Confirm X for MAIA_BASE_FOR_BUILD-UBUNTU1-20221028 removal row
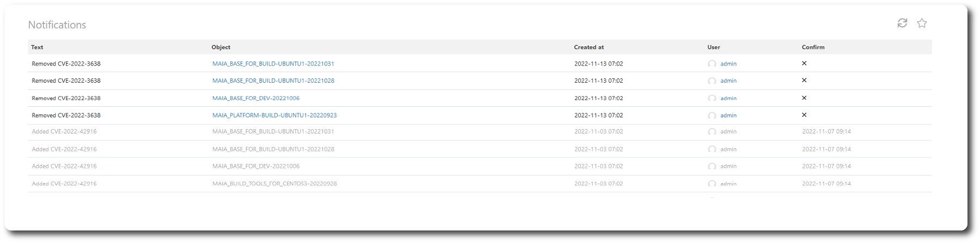The image size is (980, 243). click(x=804, y=80)
